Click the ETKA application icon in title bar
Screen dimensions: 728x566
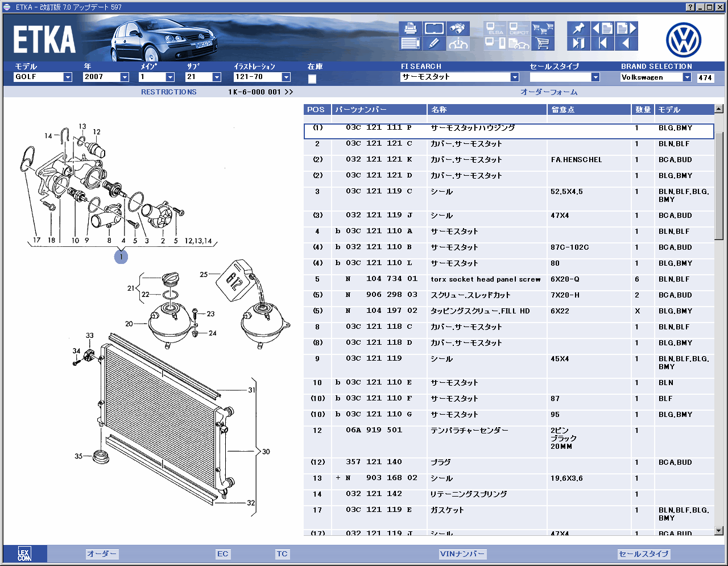click(7, 7)
